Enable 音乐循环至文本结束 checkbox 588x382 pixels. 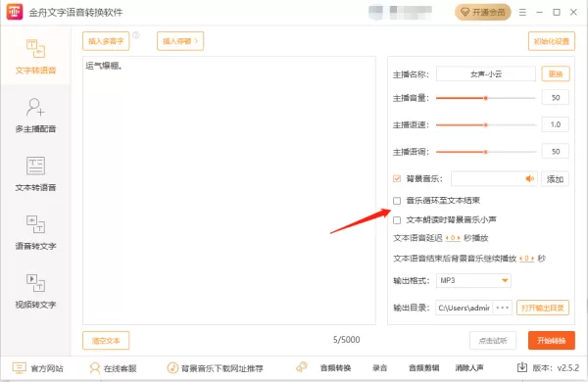[x=397, y=201]
